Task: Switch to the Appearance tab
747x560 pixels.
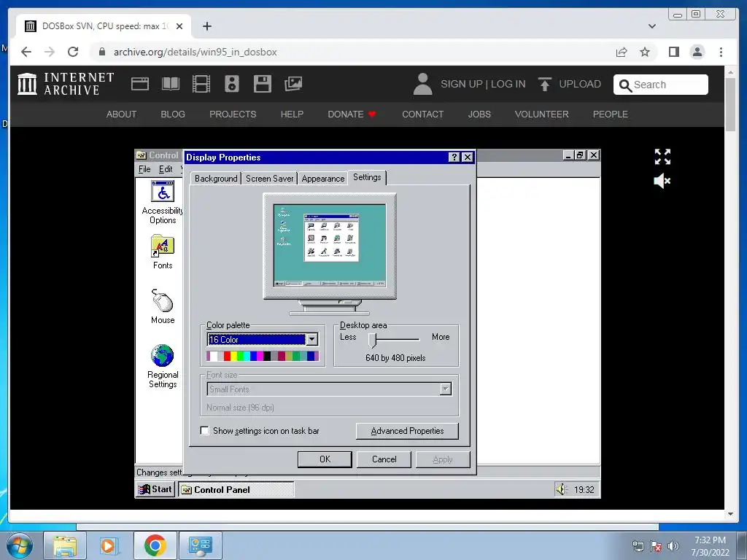Action: pyautogui.click(x=323, y=179)
